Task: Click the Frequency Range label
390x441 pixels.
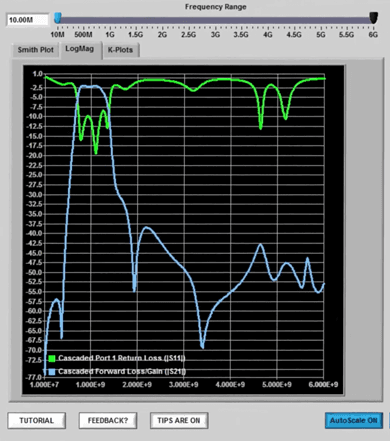Action: point(216,7)
